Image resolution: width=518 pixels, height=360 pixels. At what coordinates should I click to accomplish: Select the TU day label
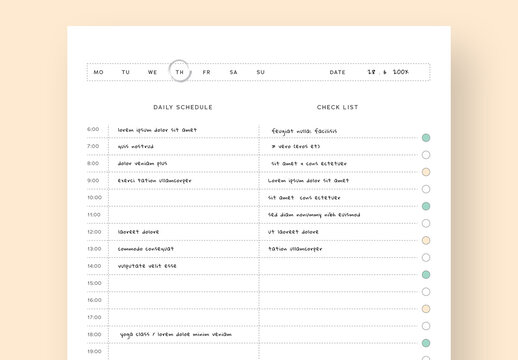point(125,72)
